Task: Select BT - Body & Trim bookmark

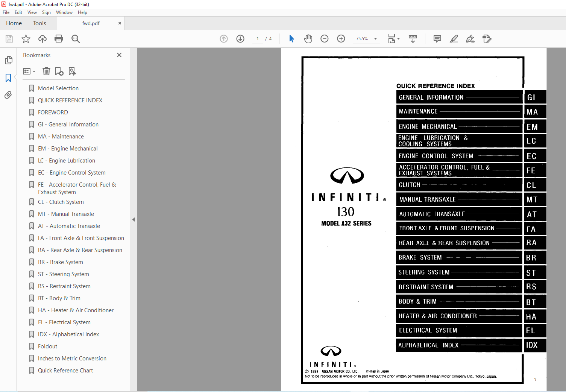Action: coord(59,298)
